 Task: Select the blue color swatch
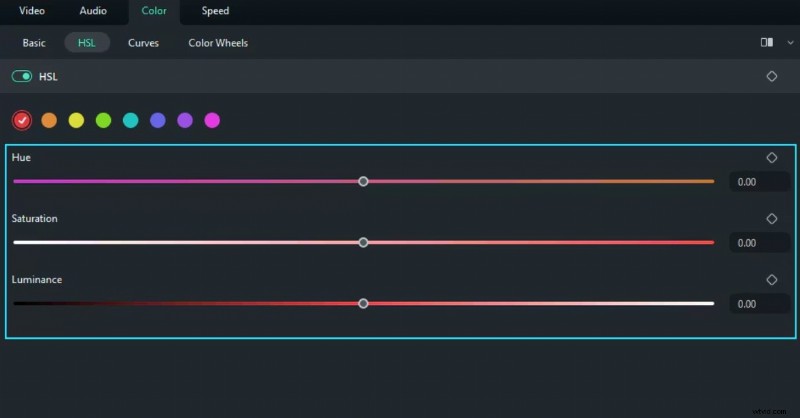pyautogui.click(x=158, y=120)
